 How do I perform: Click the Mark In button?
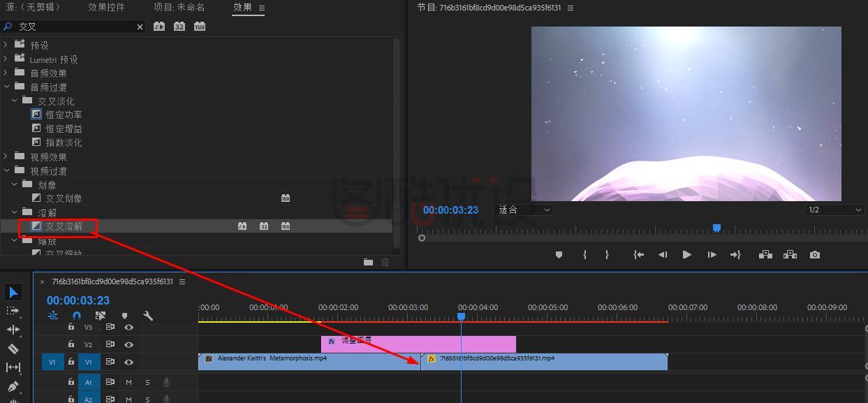click(x=584, y=255)
